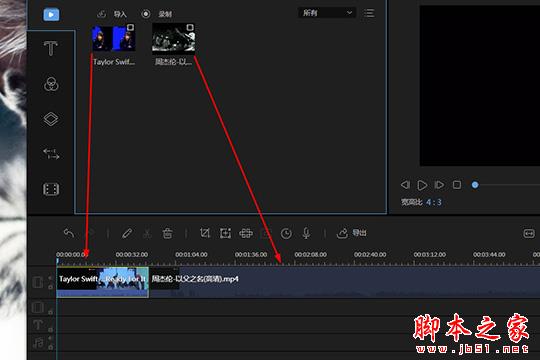Click the Redo arrow in timeline toolbar
Image resolution: width=540 pixels, height=360 pixels.
[90, 233]
